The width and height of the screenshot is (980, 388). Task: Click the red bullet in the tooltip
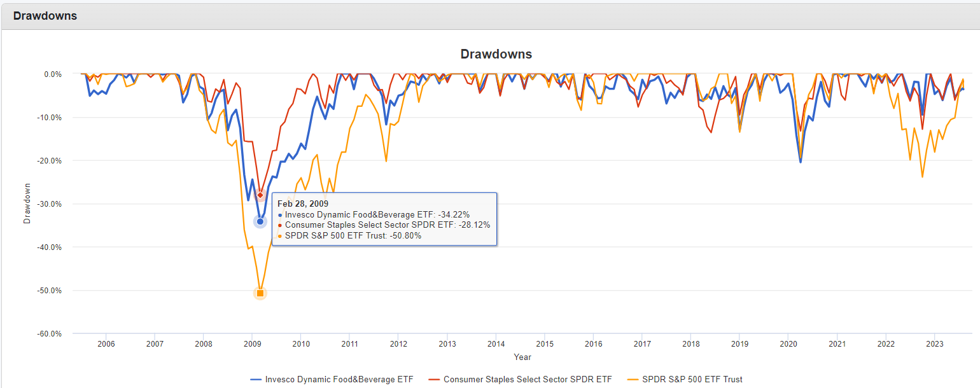pyautogui.click(x=280, y=225)
